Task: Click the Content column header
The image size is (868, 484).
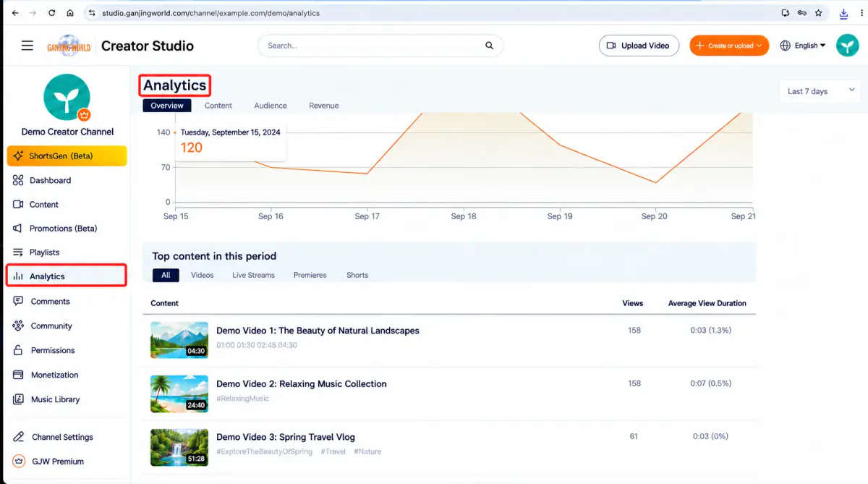Action: (x=164, y=303)
